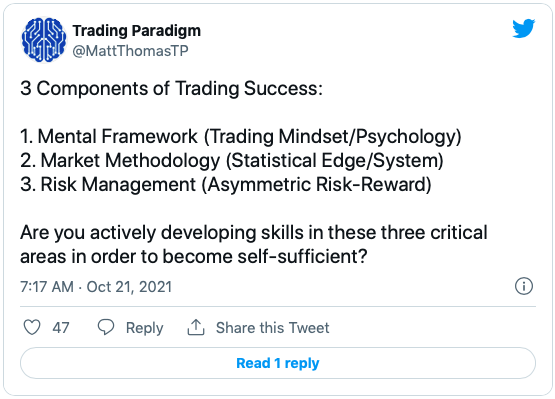The width and height of the screenshot is (555, 399).
Task: Click the share upload arrow icon
Action: click(196, 327)
